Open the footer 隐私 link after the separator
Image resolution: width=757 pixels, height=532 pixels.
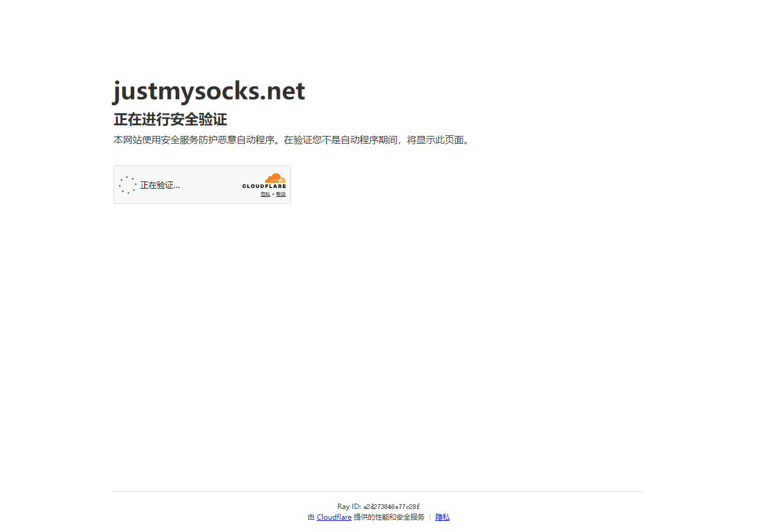click(442, 517)
